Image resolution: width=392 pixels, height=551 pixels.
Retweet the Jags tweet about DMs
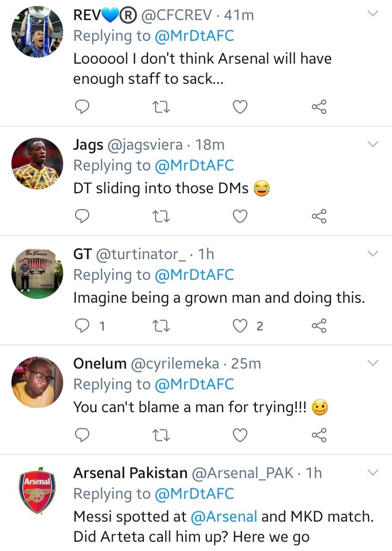pos(162,217)
